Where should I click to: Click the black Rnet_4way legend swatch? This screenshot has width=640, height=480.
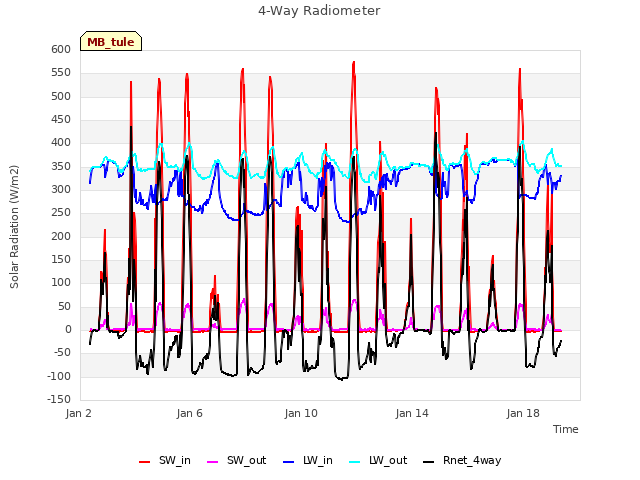pyautogui.click(x=429, y=462)
